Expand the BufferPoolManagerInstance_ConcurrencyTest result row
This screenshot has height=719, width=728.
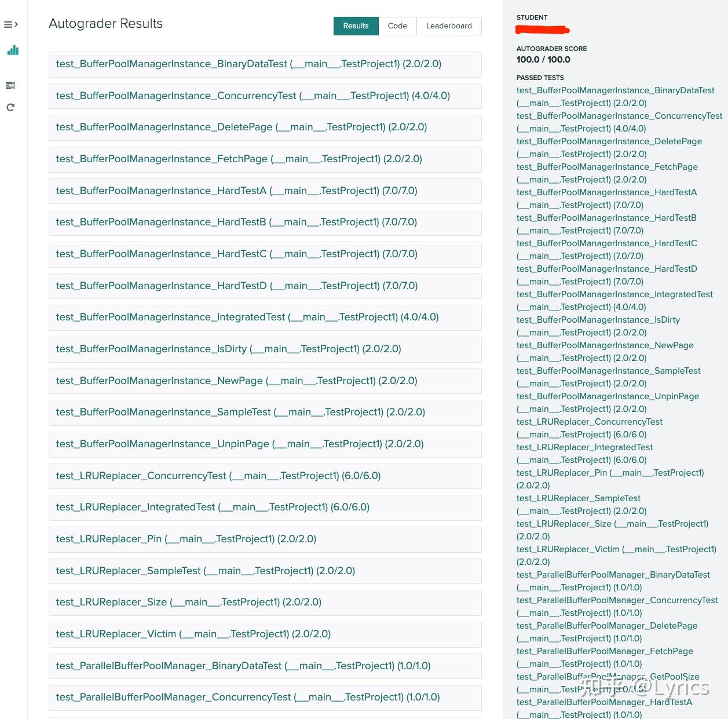pyautogui.click(x=265, y=96)
